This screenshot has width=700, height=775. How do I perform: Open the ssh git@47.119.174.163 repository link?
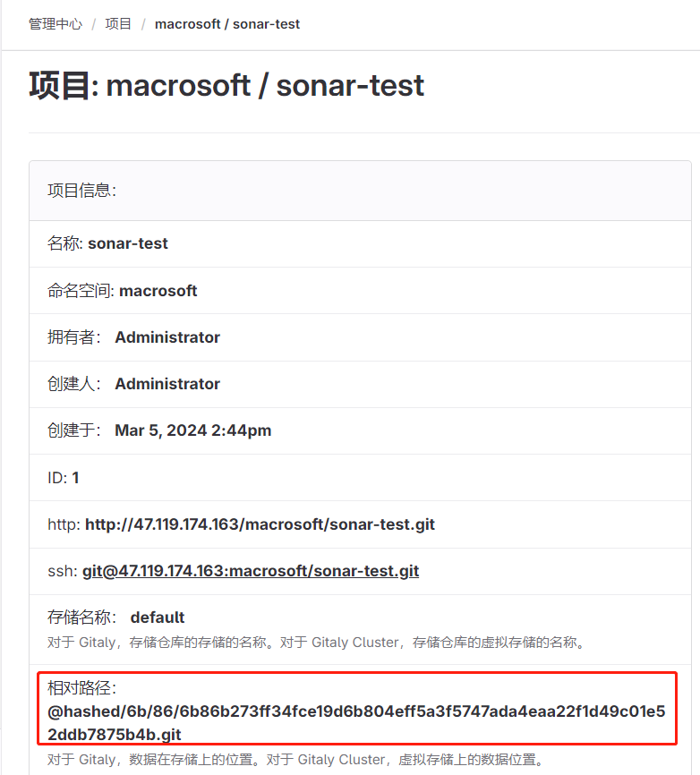coord(251,571)
